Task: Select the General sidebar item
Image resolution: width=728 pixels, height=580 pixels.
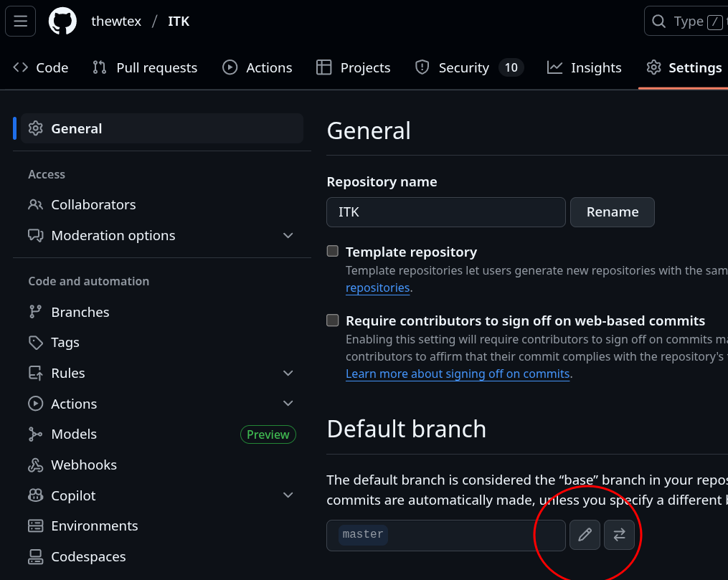Action: coord(162,128)
